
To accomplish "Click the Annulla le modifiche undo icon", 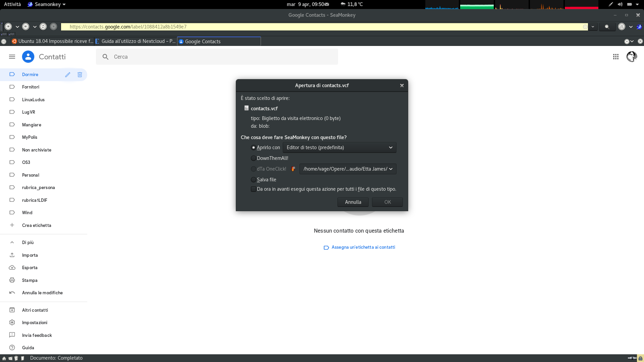I will [12, 293].
